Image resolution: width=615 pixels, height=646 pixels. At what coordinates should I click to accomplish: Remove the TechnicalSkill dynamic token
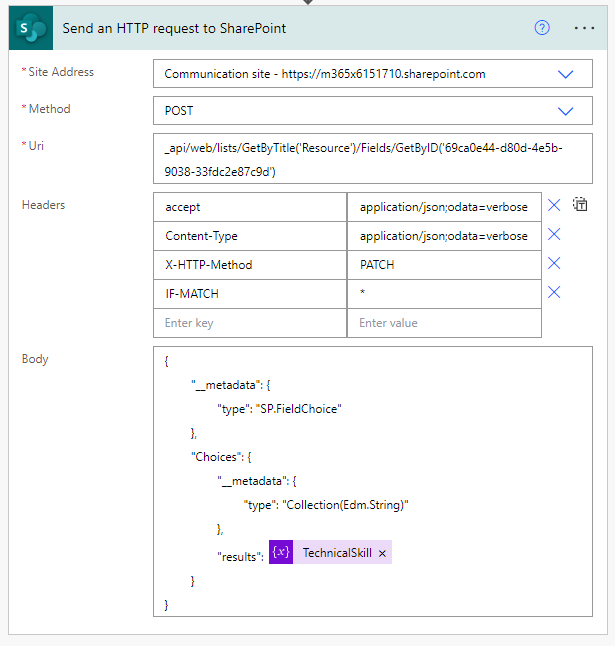382,553
